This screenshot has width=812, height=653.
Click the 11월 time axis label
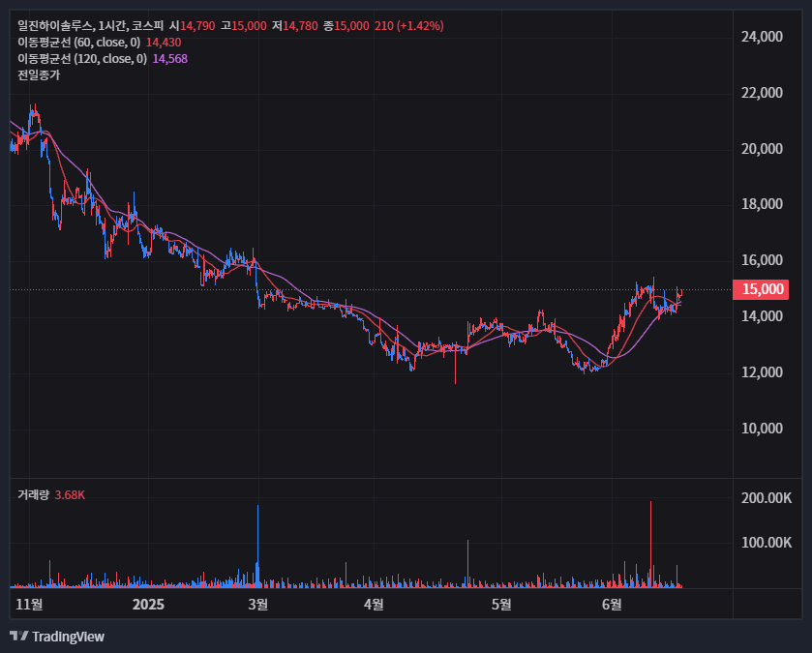coord(29,605)
